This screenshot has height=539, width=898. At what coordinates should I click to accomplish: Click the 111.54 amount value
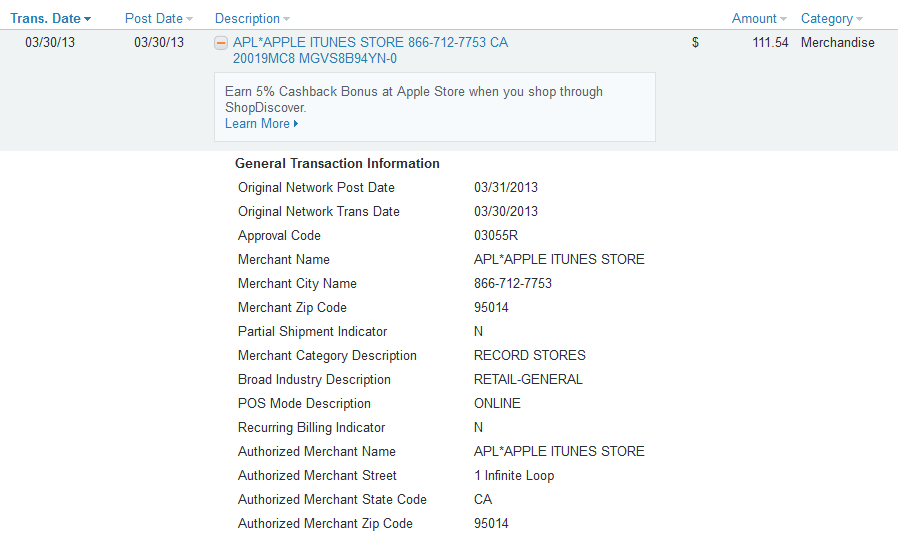(770, 42)
